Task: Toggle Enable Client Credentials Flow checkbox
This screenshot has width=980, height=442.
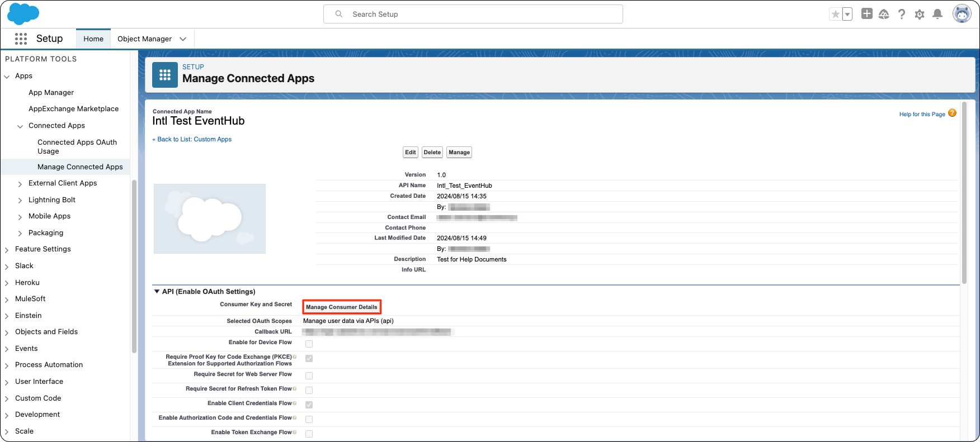Action: pyautogui.click(x=309, y=405)
